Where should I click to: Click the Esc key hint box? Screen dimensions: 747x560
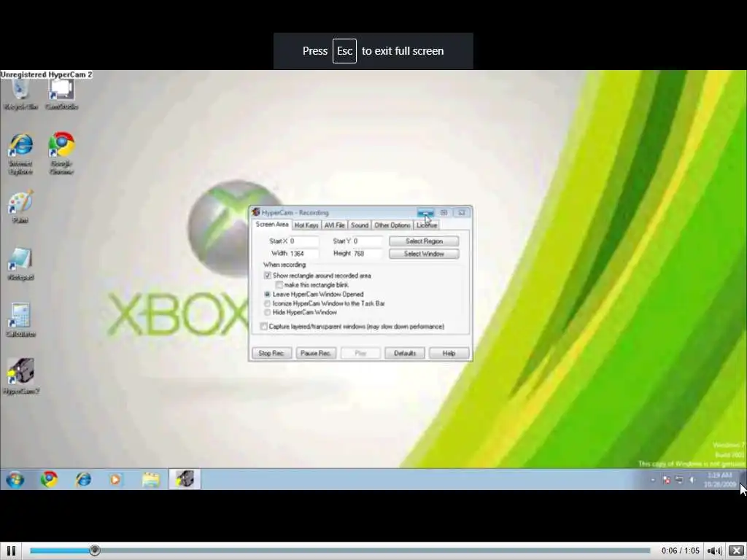tap(344, 51)
